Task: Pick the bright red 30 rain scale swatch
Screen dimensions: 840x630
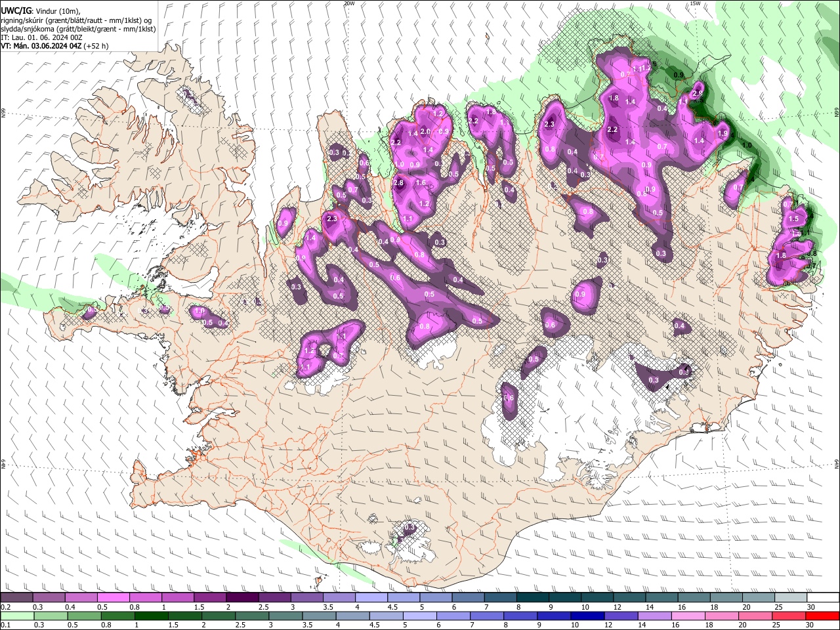Action: coord(823,616)
